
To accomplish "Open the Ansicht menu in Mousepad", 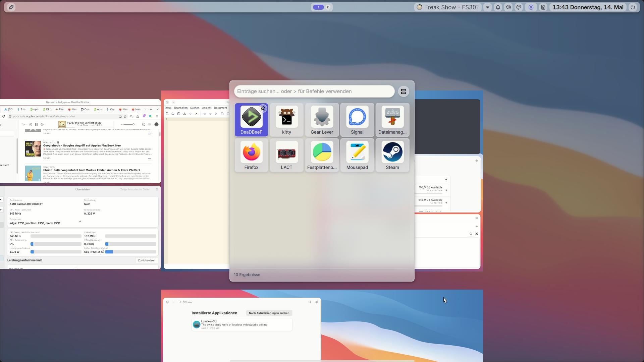I will [207, 108].
